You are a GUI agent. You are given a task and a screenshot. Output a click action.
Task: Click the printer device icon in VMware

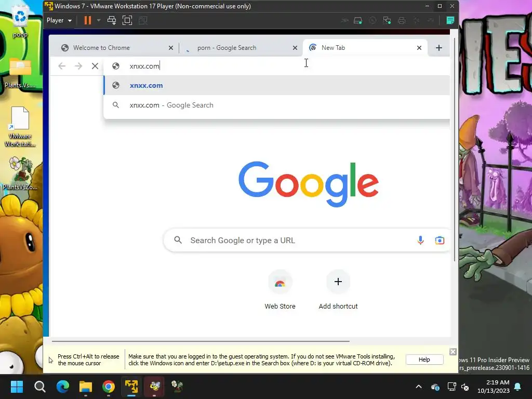[402, 21]
